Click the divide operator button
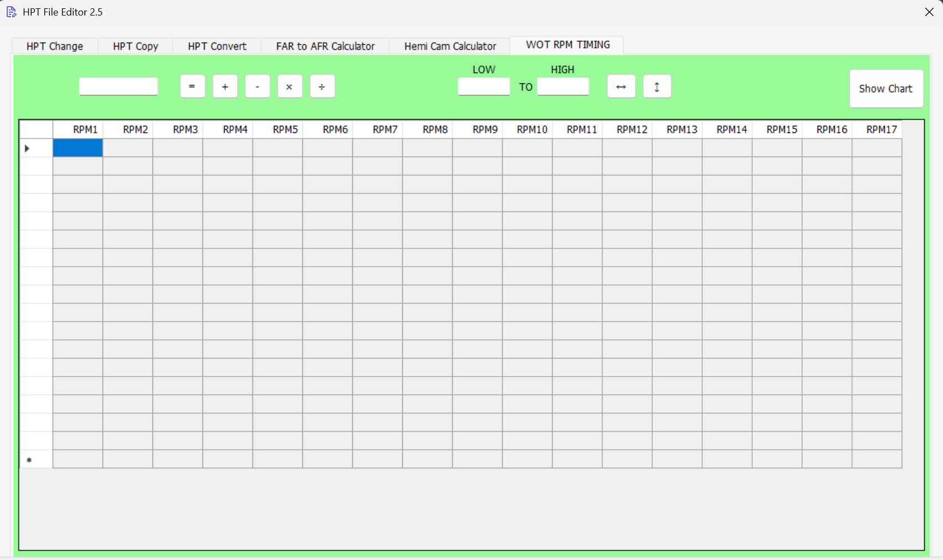Screen dimensions: 943x560 [322, 86]
